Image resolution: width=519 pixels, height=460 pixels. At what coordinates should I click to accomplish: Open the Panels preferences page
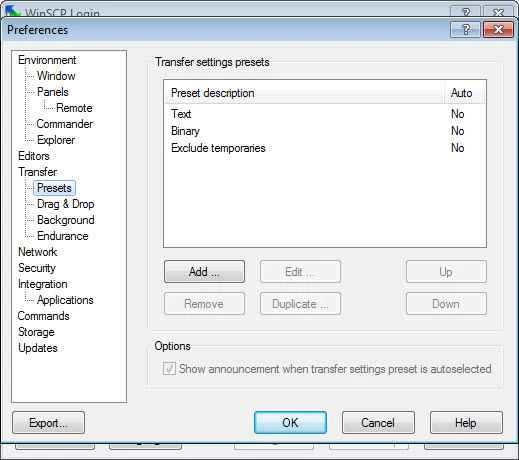tap(53, 92)
